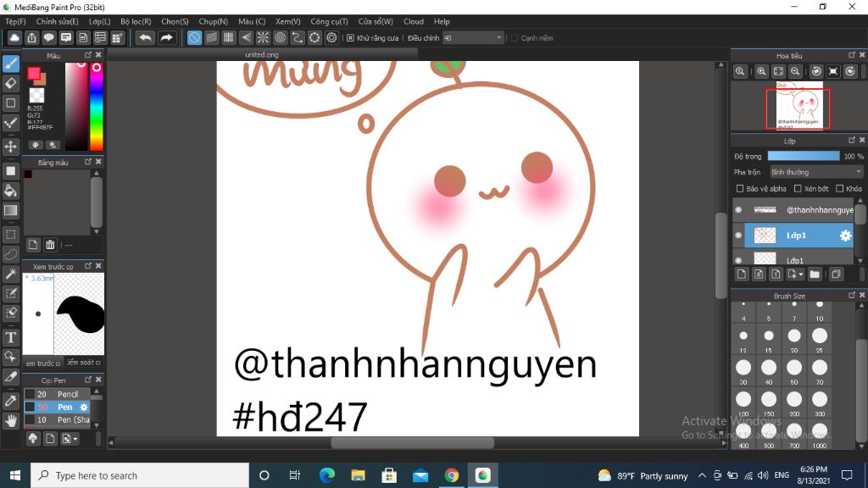Select the Hand pan tool
This screenshot has width=868, height=488.
(10, 421)
